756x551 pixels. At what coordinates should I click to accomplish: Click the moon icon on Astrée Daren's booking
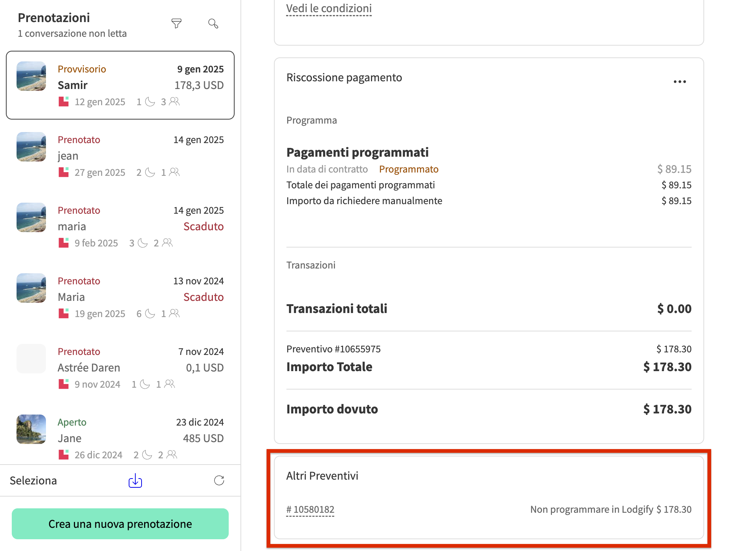click(x=145, y=384)
